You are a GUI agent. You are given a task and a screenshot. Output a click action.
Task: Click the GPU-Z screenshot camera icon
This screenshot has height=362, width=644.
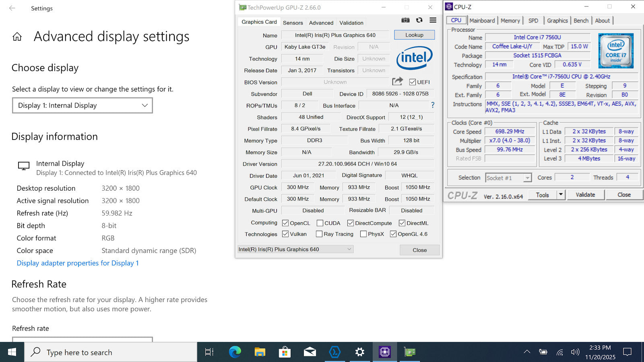tap(405, 20)
